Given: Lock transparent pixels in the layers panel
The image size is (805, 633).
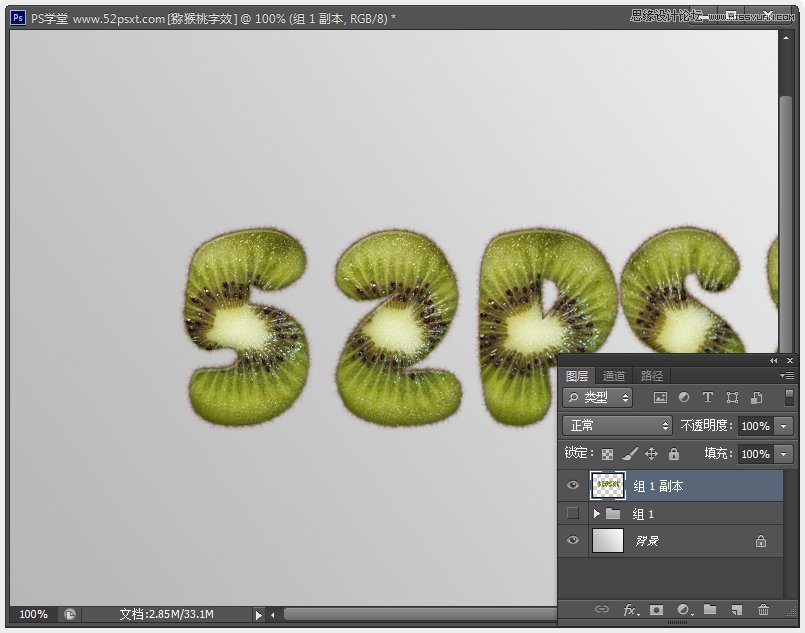Looking at the screenshot, I should [608, 454].
